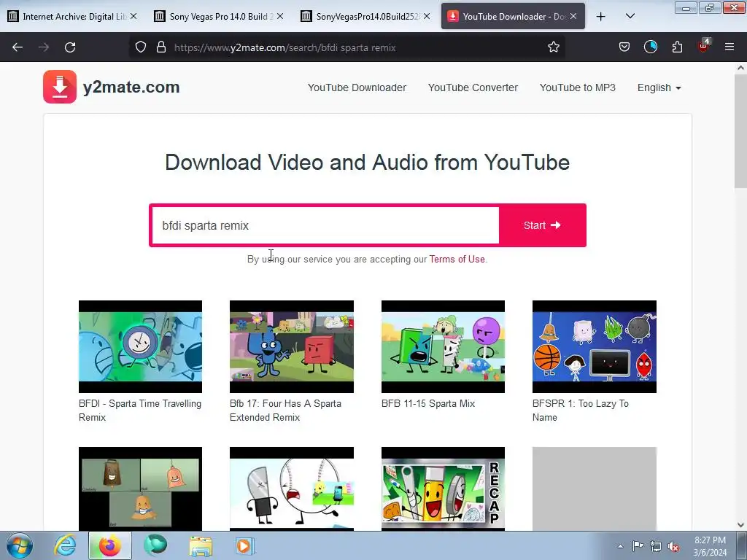Open the tracking protection shield icon
The width and height of the screenshot is (747, 560).
click(x=141, y=47)
